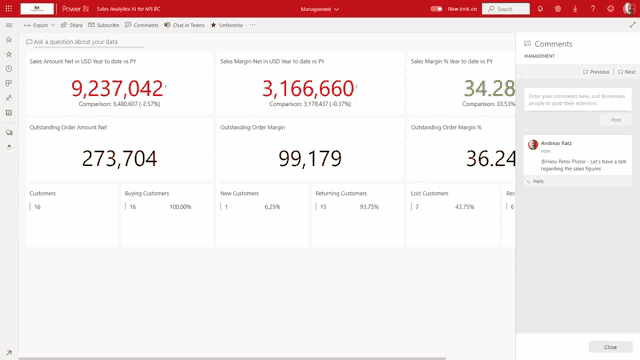This screenshot has width=640, height=360.
Task: Open Sales Amount Net YTD tile
Action: click(x=119, y=83)
